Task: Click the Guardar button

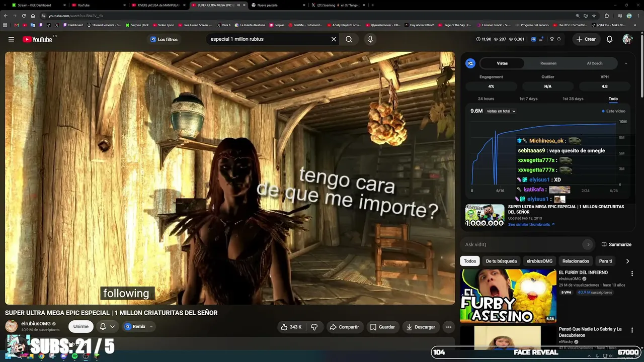Action: click(382, 327)
